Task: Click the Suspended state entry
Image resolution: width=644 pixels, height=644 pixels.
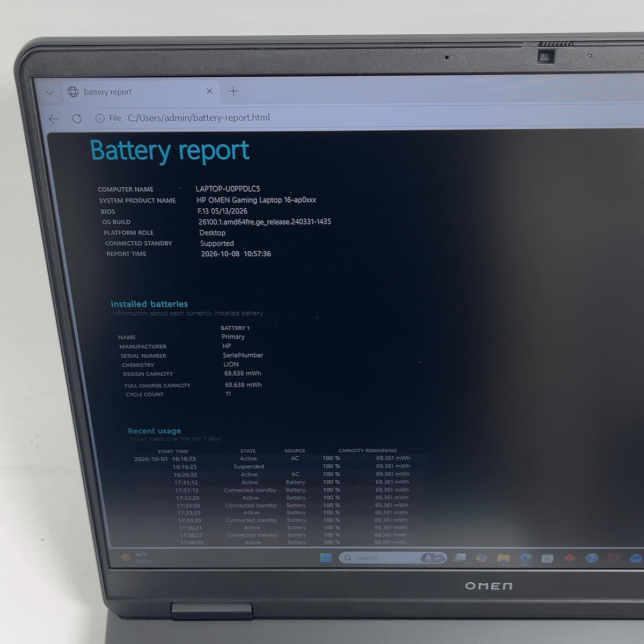Action: (248, 466)
